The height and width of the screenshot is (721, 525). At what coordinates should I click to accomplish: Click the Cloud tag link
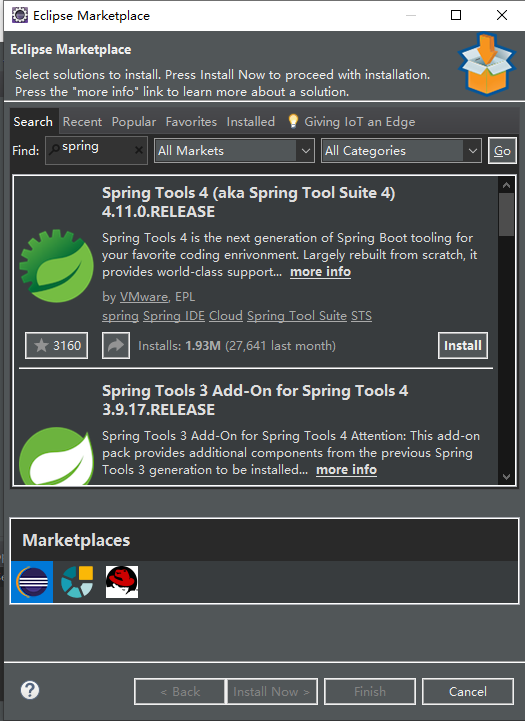(x=226, y=316)
